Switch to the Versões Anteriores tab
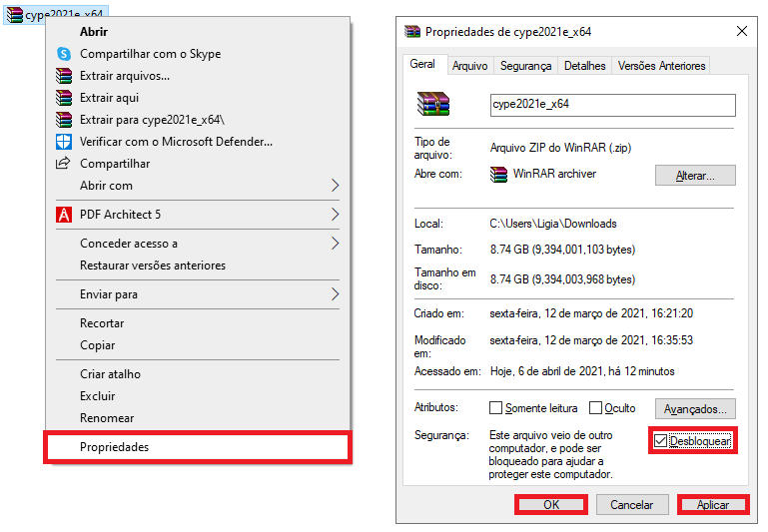 pos(661,66)
